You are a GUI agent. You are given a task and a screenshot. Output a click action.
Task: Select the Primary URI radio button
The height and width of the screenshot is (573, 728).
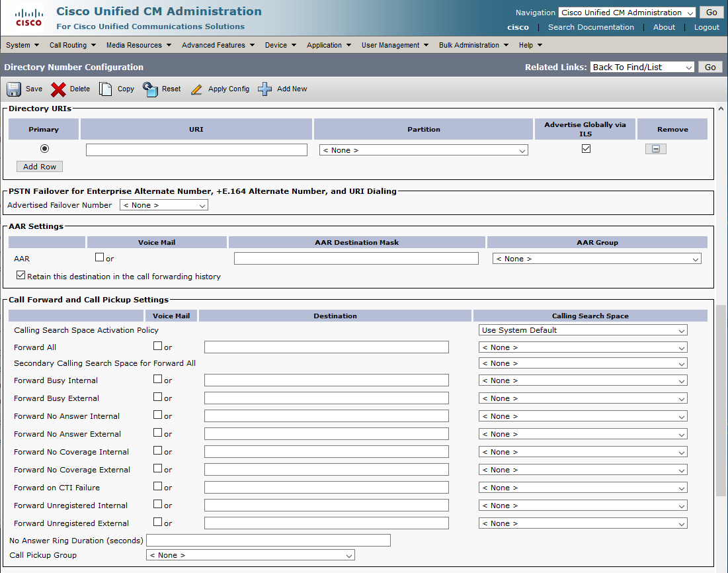[x=45, y=149]
